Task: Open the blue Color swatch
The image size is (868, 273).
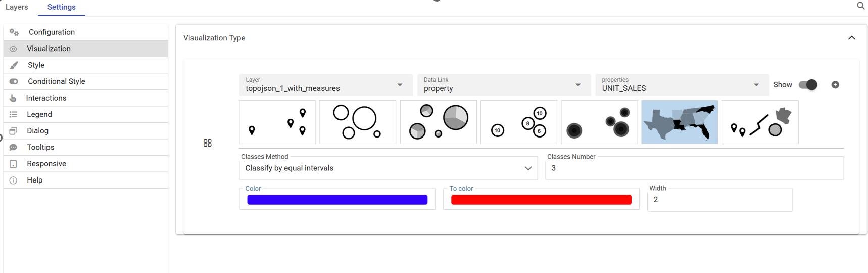Action: [337, 200]
